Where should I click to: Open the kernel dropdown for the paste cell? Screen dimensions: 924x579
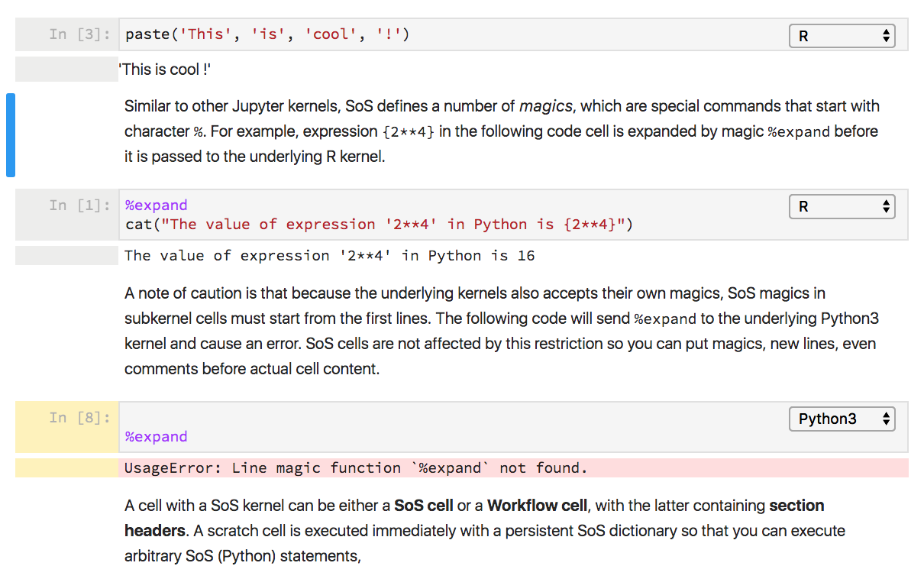[841, 35]
